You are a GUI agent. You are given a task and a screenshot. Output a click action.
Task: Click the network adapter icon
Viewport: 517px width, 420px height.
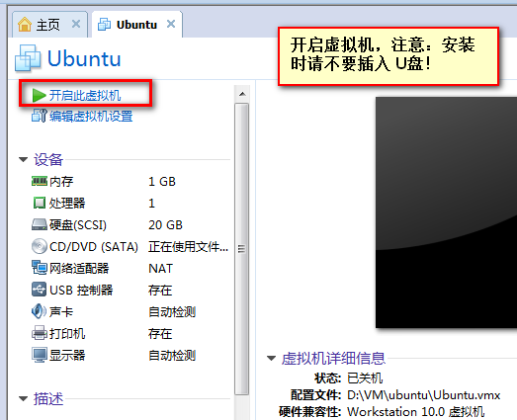(40, 268)
